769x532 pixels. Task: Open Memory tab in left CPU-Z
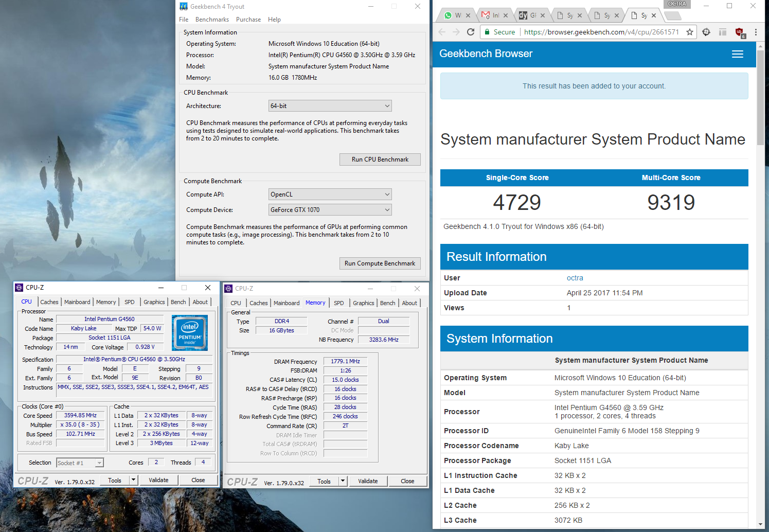[x=106, y=302]
